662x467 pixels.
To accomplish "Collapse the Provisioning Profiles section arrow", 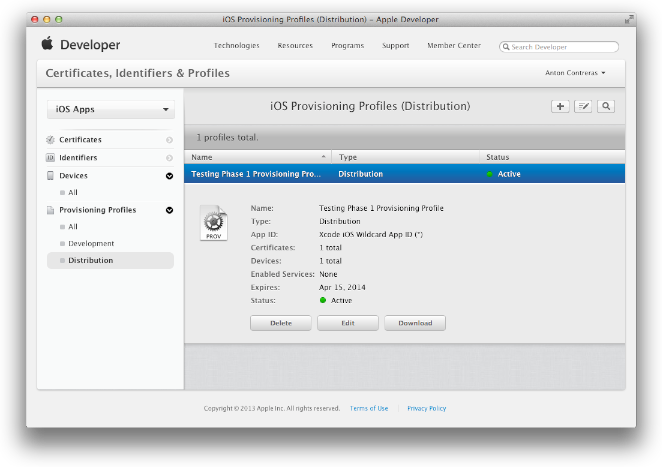I will [x=169, y=210].
